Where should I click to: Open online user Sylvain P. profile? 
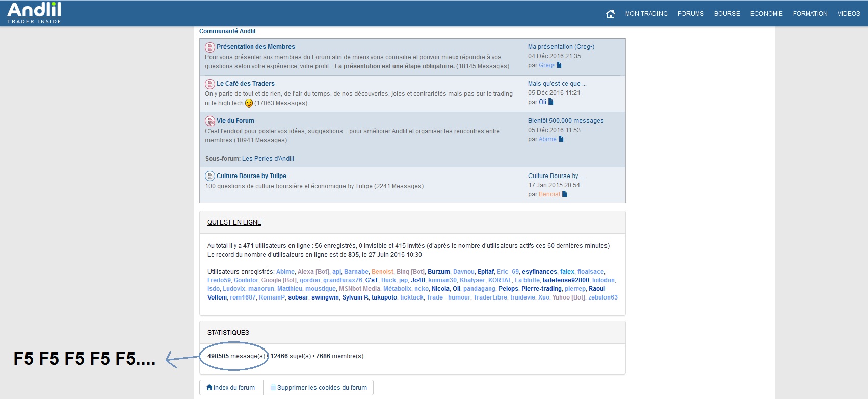click(355, 297)
